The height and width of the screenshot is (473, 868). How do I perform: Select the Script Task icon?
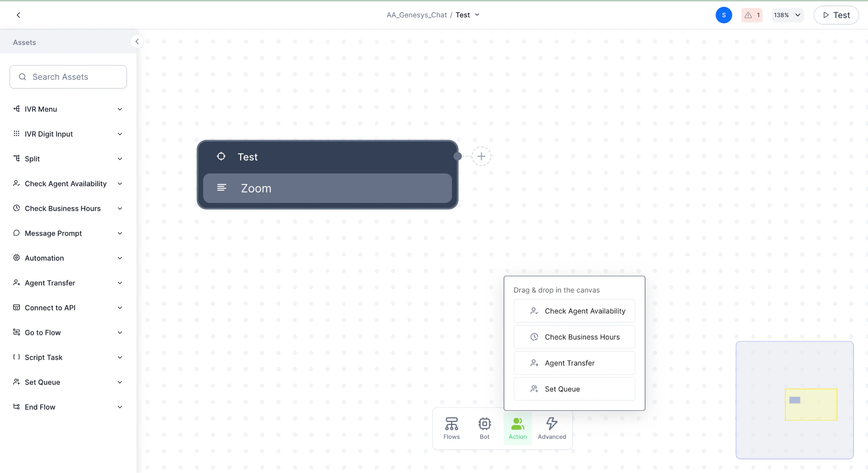[16, 357]
